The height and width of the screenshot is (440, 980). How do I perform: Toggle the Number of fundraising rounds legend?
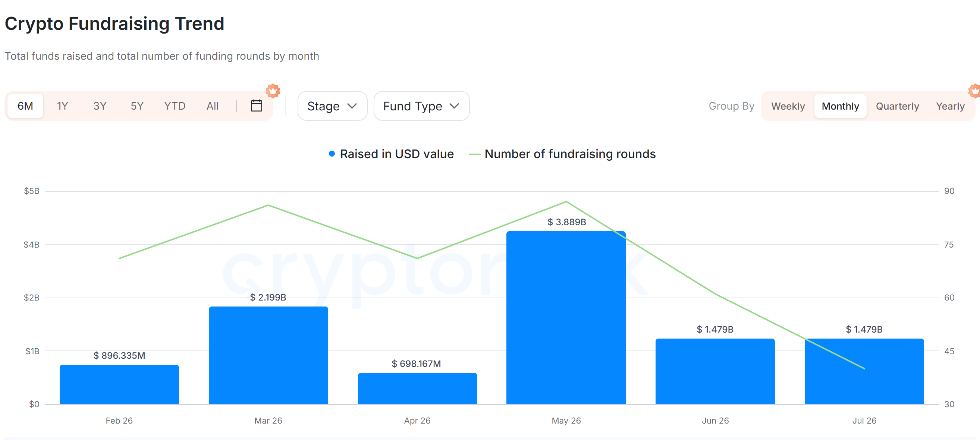click(x=562, y=154)
